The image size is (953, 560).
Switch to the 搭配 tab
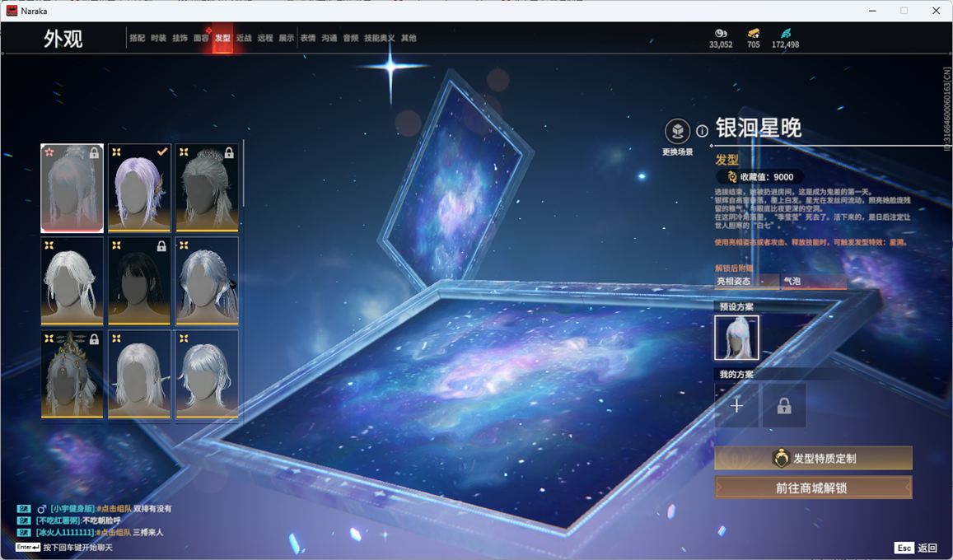138,38
